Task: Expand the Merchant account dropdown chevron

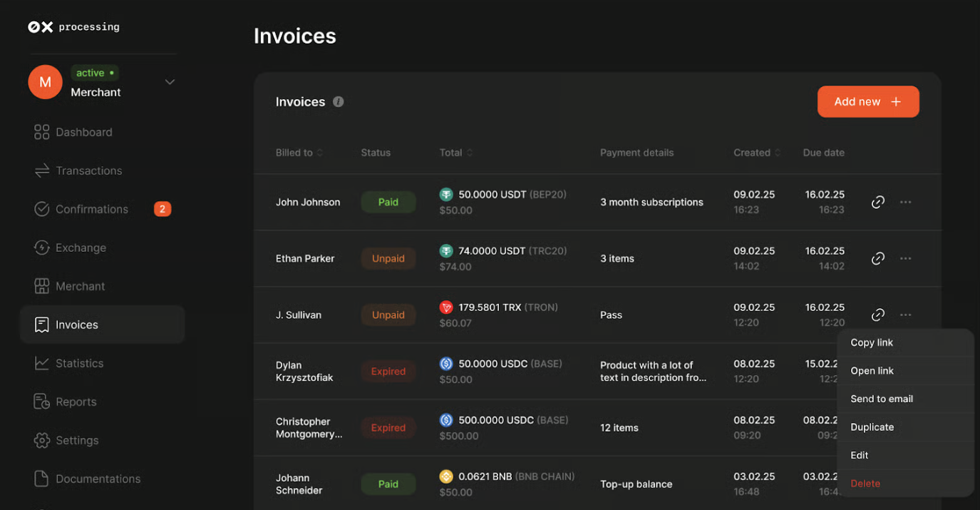Action: click(x=170, y=82)
